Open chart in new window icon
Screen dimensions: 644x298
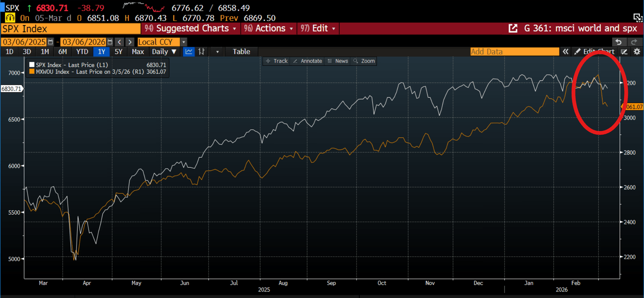[x=513, y=29]
